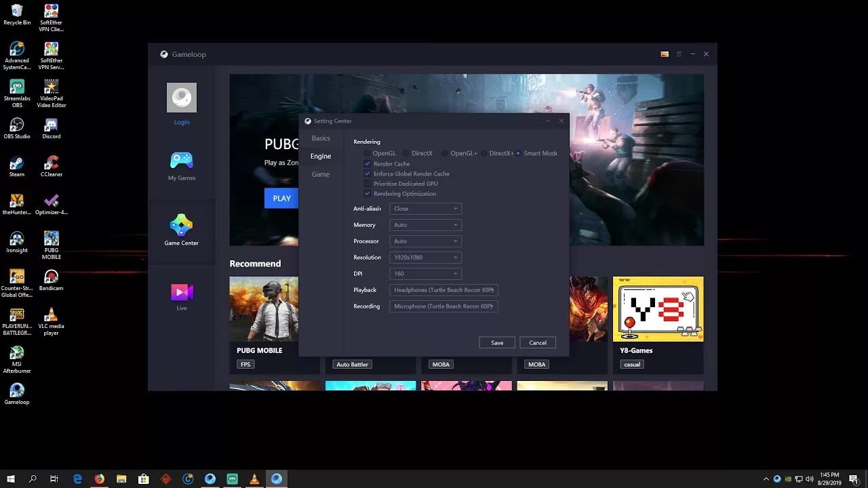The image size is (868, 488).
Task: Open Bandicam desktop shortcut
Action: (51, 280)
